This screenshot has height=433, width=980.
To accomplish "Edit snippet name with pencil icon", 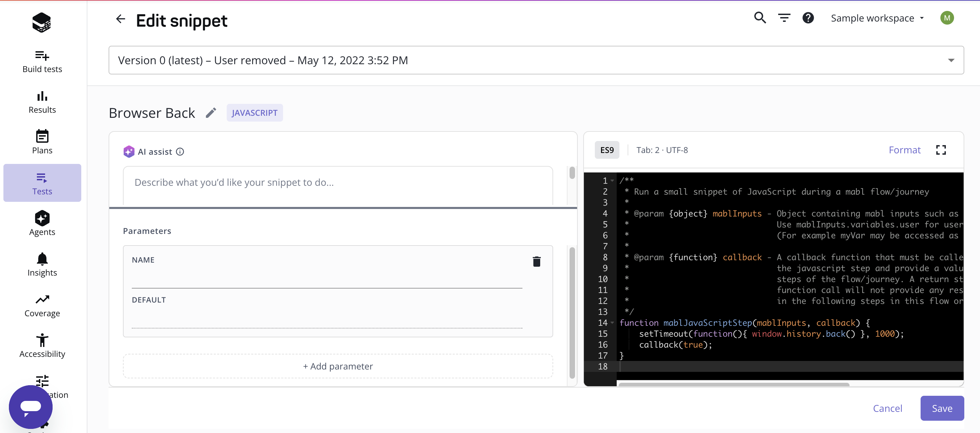I will point(211,113).
